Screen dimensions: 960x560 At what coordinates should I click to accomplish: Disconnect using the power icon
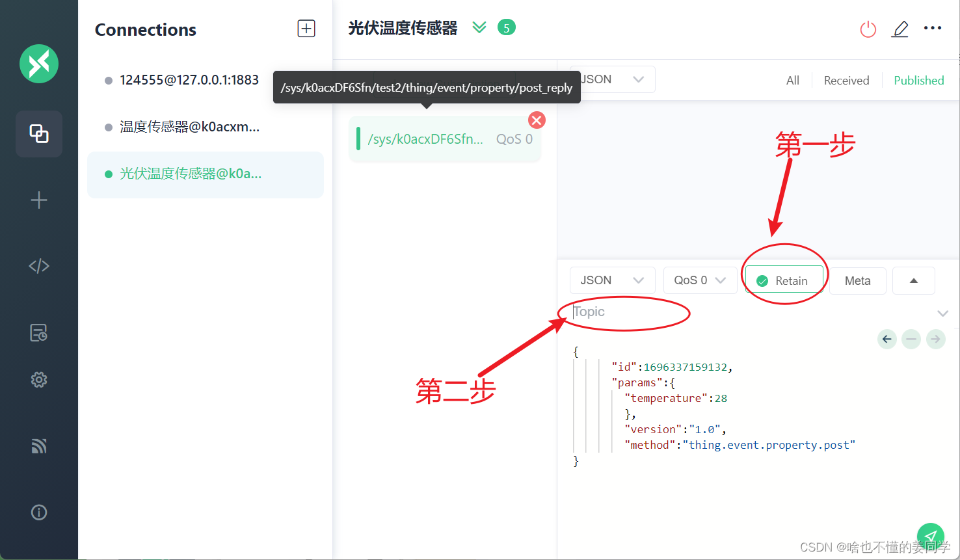(x=868, y=29)
